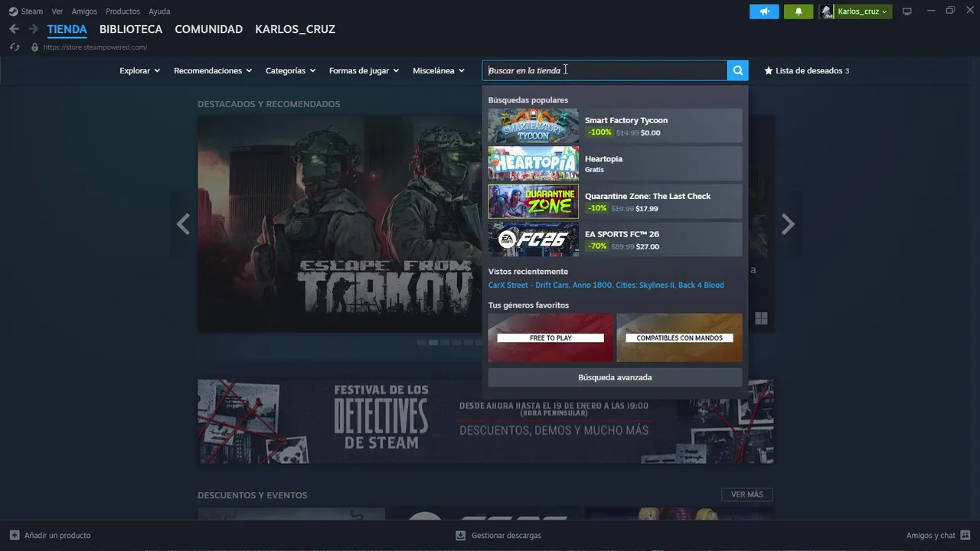Click the VER MÁS button

click(747, 494)
